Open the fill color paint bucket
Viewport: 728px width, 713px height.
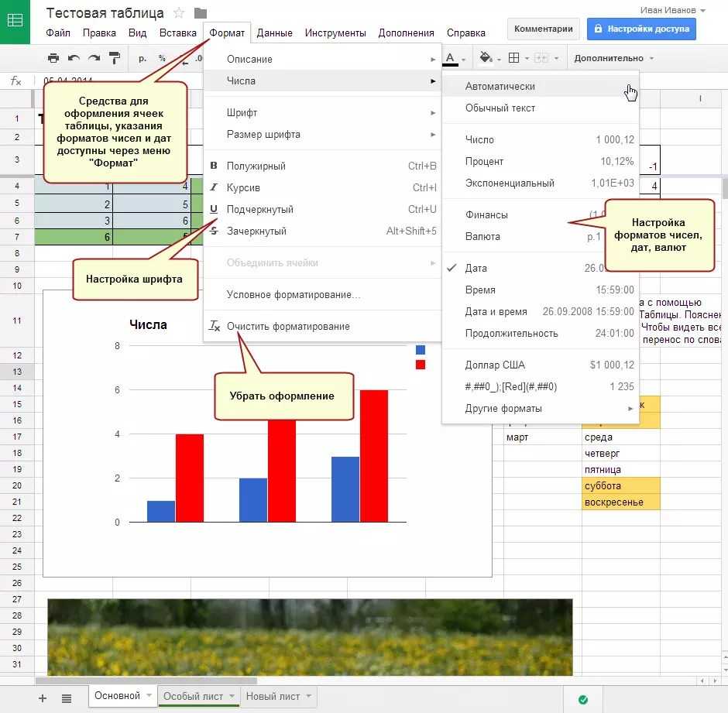486,58
